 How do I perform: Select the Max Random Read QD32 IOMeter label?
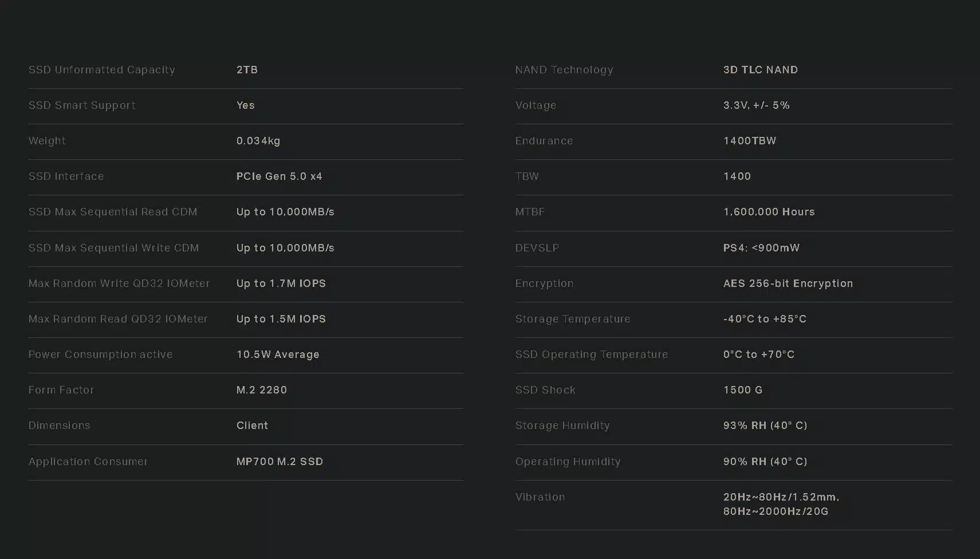pos(118,319)
